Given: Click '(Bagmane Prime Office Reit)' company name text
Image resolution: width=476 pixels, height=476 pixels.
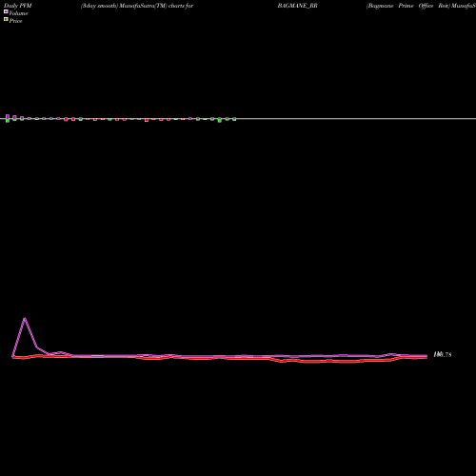Looking at the screenshot, I should (408, 6).
